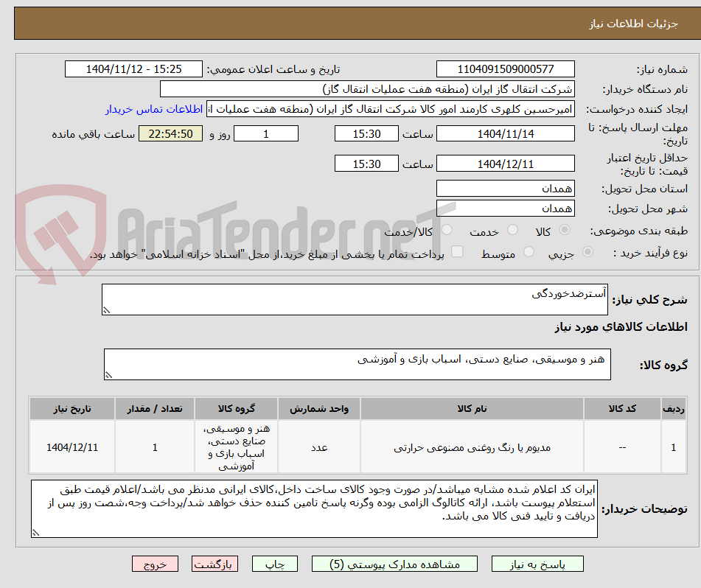Select the متوسط purchase type radio
The width and height of the screenshot is (701, 588).
tap(529, 252)
